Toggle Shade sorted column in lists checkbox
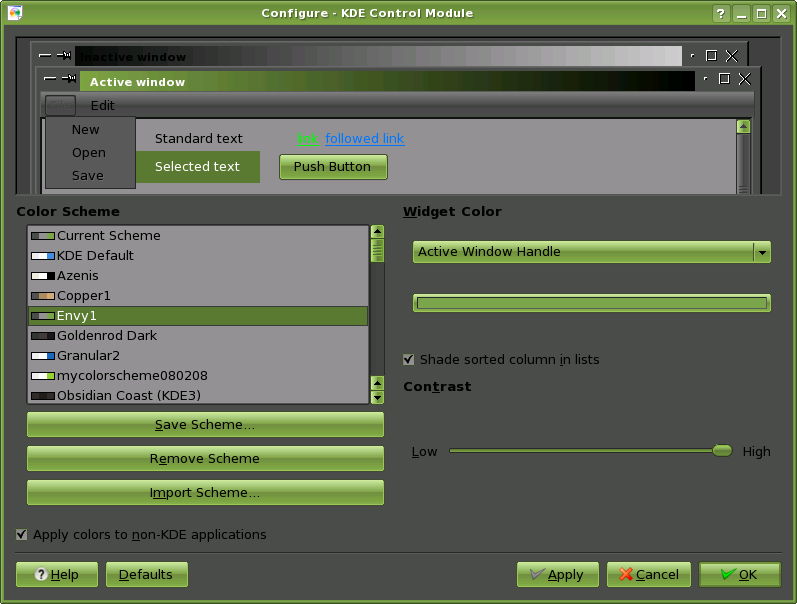797x604 pixels. click(x=408, y=360)
